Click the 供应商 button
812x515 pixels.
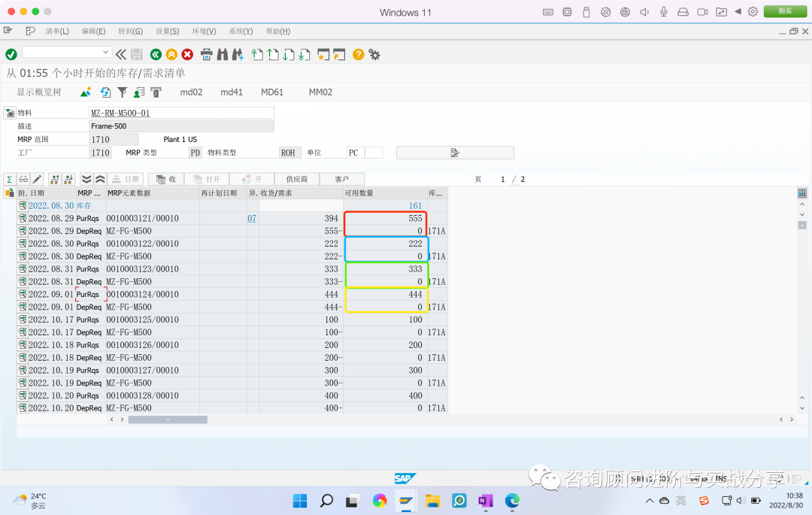tap(297, 179)
